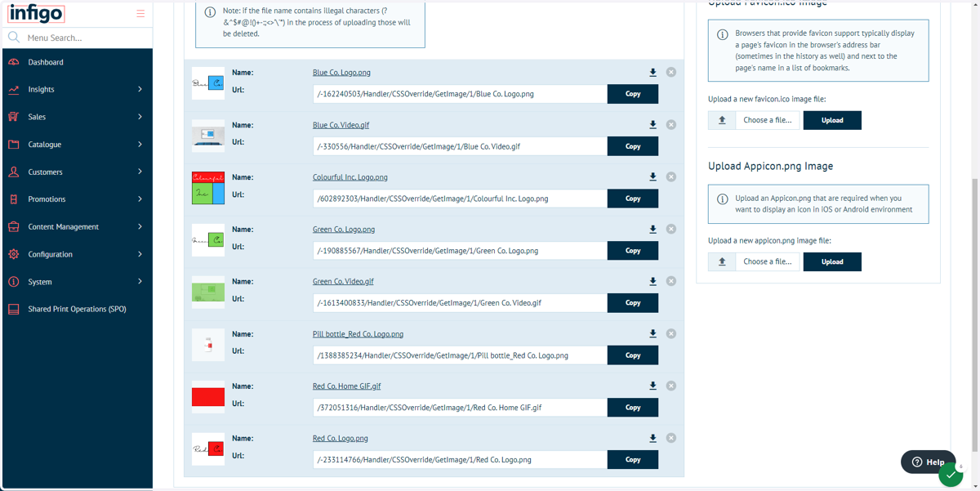Image resolution: width=980 pixels, height=491 pixels.
Task: Download Pill bottle_Red Co. Logo.png file
Action: (x=653, y=334)
